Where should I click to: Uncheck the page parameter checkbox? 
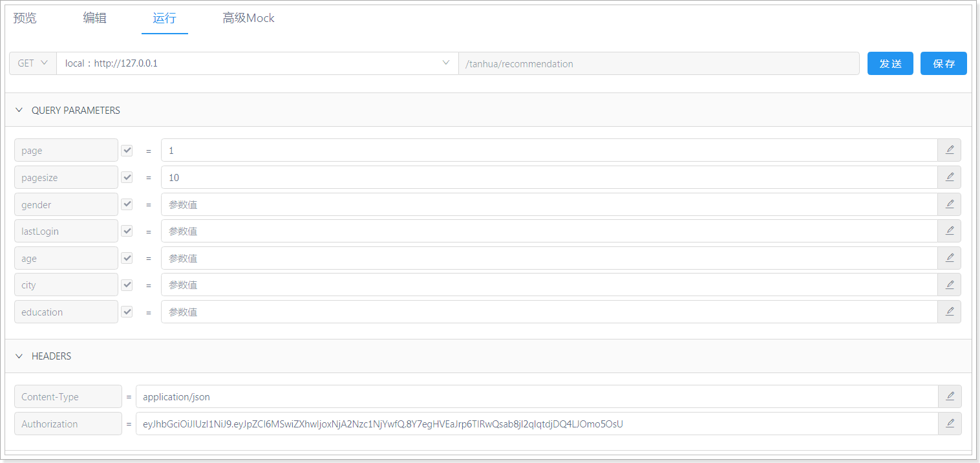pyautogui.click(x=127, y=151)
